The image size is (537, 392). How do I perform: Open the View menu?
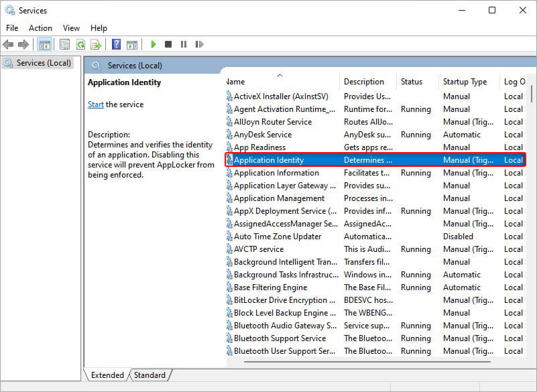pyautogui.click(x=71, y=28)
